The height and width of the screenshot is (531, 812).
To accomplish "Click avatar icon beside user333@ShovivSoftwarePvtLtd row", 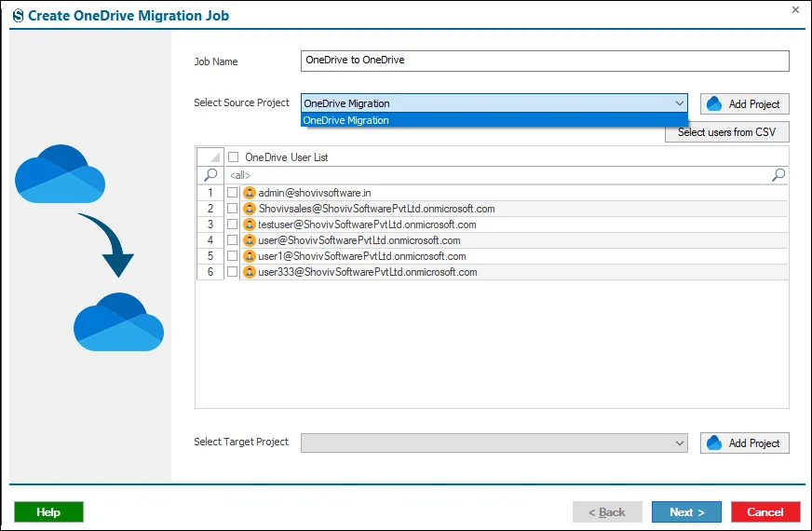I will coord(250,272).
